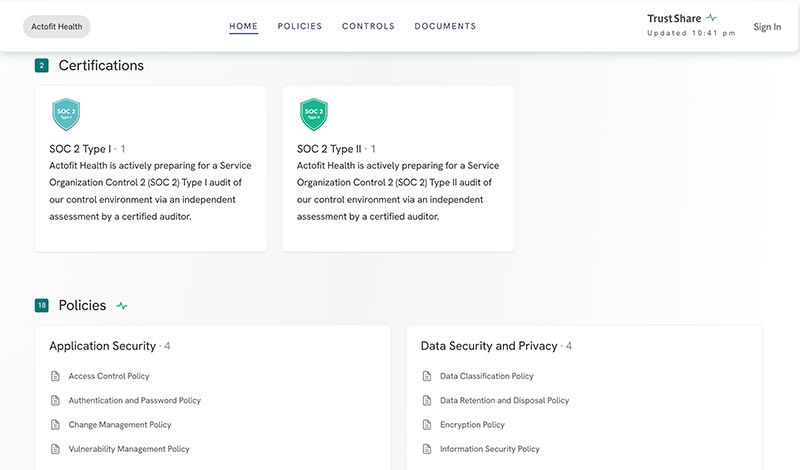Click the SOC 2 Type II shield badge
800x470 pixels.
(314, 114)
